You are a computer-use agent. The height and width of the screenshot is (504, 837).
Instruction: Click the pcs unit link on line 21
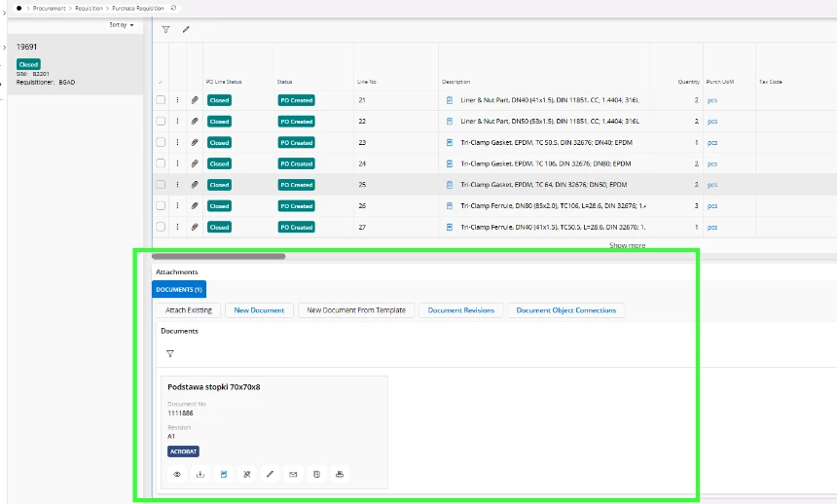click(x=712, y=100)
